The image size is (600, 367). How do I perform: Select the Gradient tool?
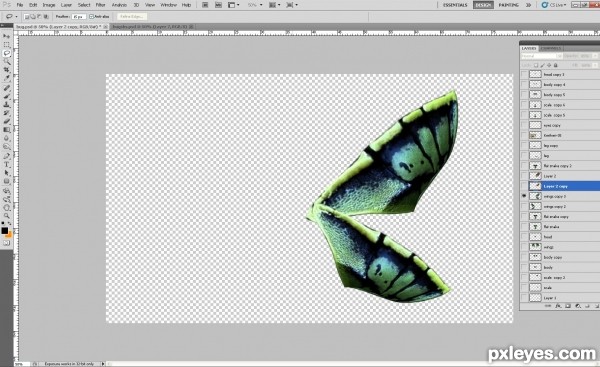[7, 130]
